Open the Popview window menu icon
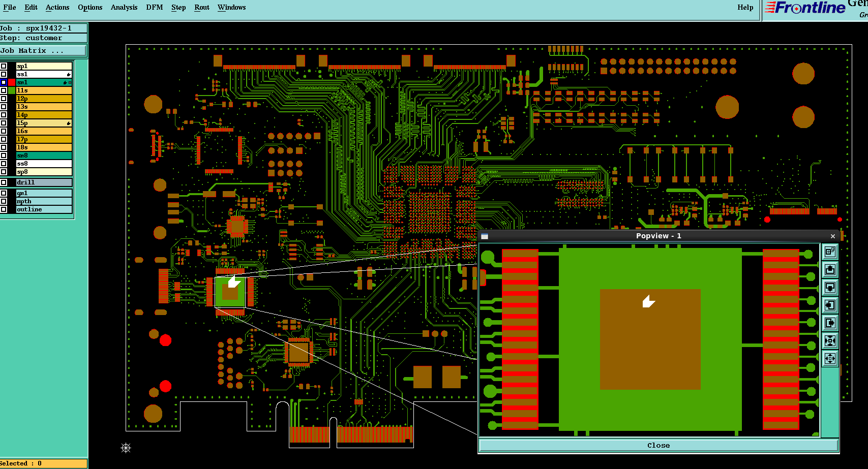868x469 pixels. [x=485, y=236]
